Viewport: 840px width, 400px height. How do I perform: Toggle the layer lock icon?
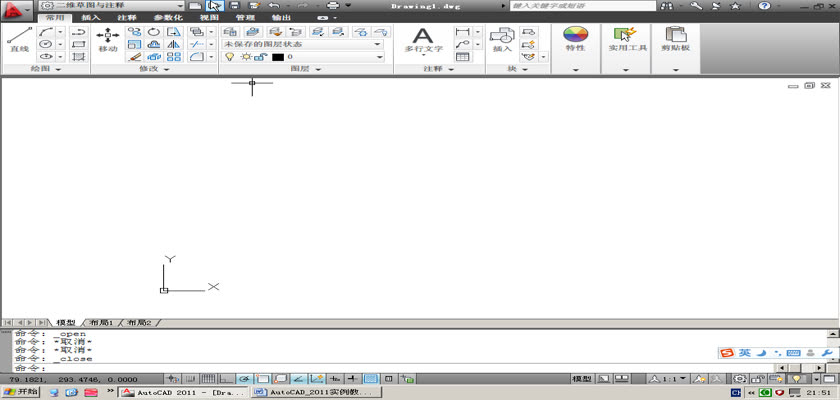click(259, 57)
